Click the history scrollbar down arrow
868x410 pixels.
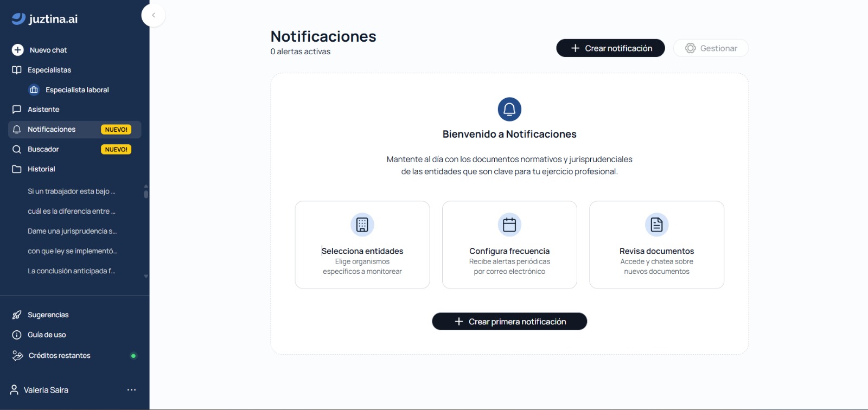coord(146,276)
